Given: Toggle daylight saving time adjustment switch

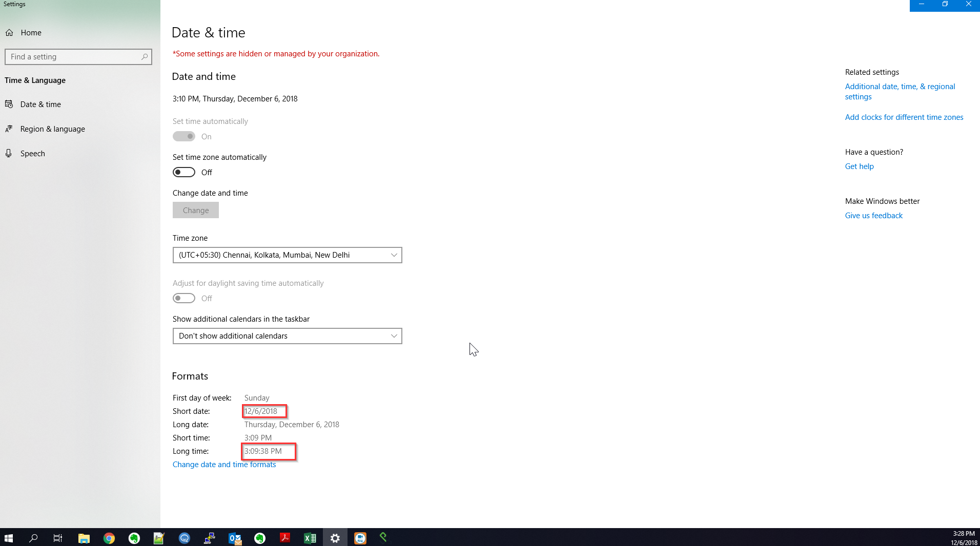Looking at the screenshot, I should tap(184, 299).
